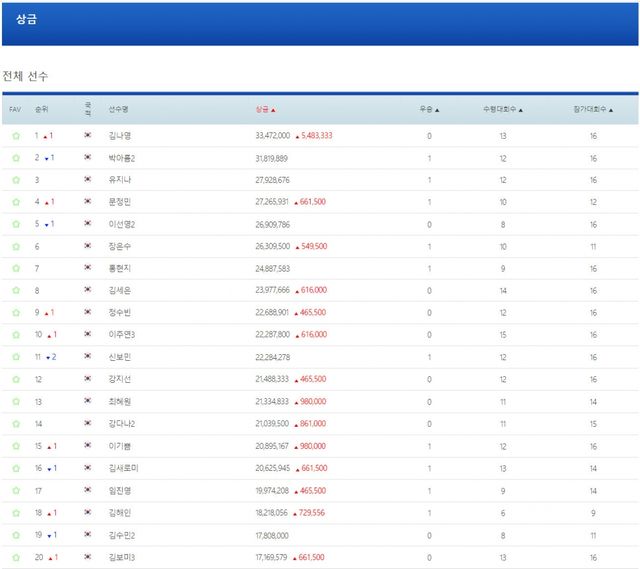This screenshot has height=569, width=640.
Task: Sort by 우승 column header
Action: coord(429,109)
